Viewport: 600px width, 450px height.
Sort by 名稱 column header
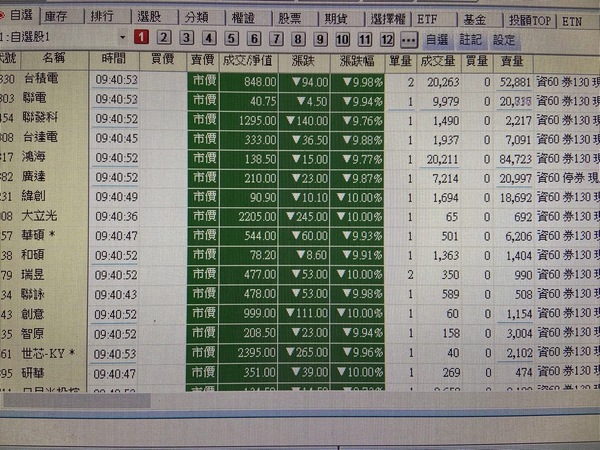54,58
